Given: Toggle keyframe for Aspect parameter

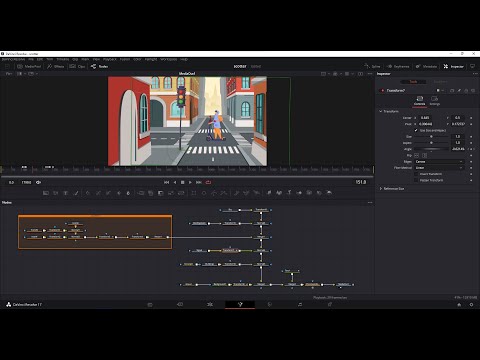Looking at the screenshot, I should coord(471,143).
